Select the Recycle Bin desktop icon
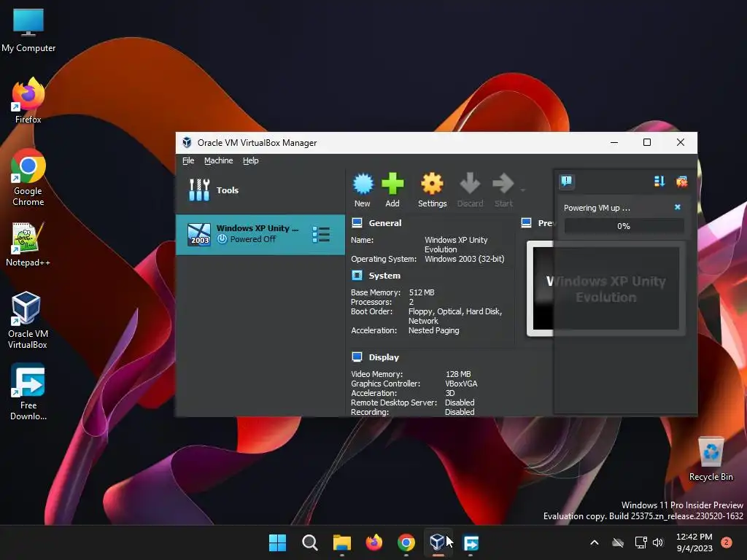 [x=711, y=459]
